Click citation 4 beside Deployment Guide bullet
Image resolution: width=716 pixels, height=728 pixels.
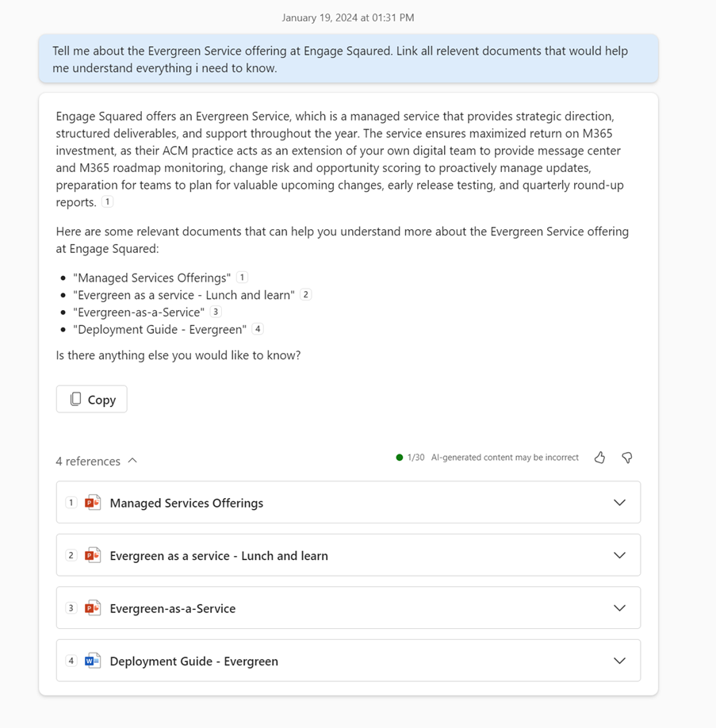(258, 329)
